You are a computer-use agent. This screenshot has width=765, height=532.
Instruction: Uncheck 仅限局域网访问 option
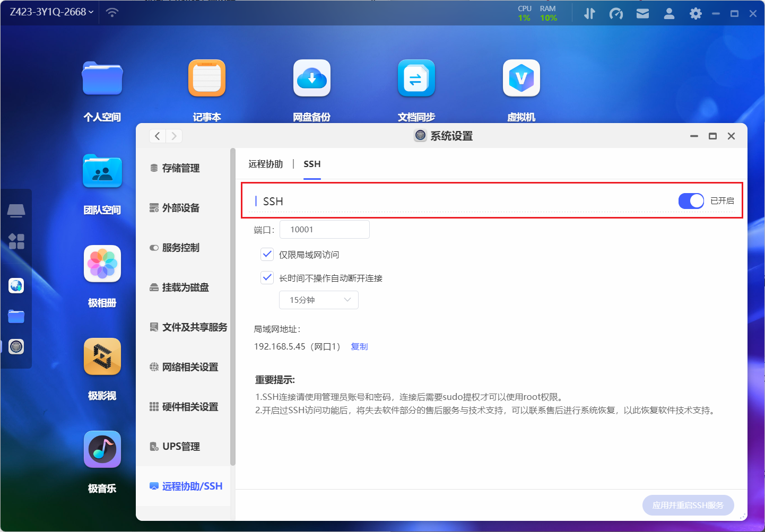[x=267, y=254]
